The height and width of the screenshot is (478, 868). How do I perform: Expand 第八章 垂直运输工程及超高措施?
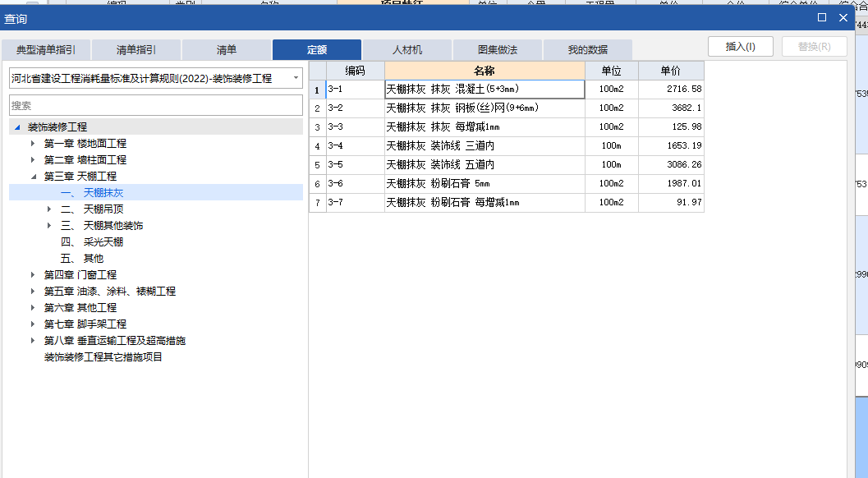click(x=32, y=340)
